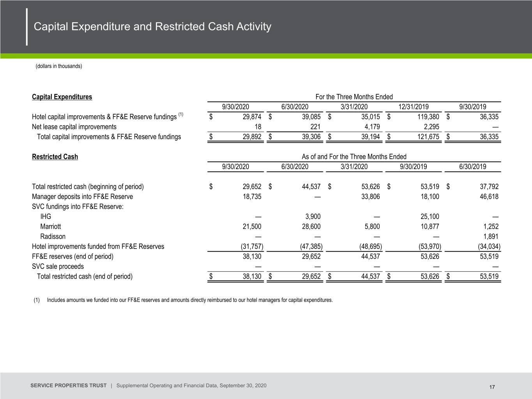Select the Radisson row label
The height and width of the screenshot is (399, 532).
(53, 237)
